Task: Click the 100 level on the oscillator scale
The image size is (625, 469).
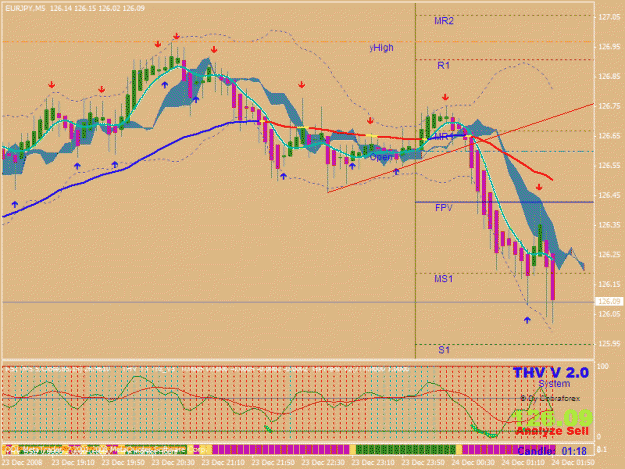Action: (603, 366)
